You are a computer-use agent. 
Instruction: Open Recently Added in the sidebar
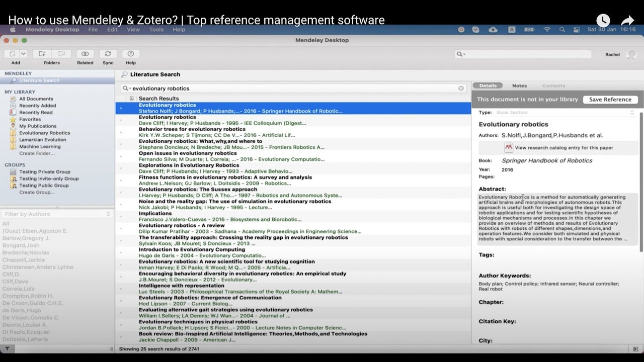(37, 106)
